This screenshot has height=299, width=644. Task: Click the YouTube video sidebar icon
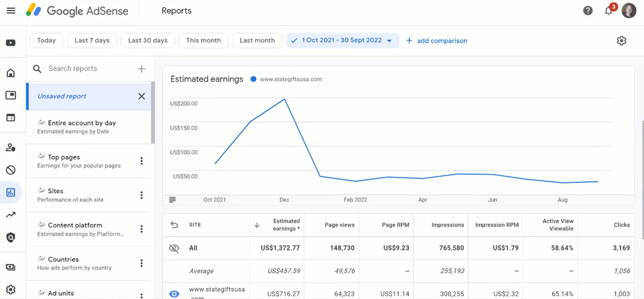11,43
